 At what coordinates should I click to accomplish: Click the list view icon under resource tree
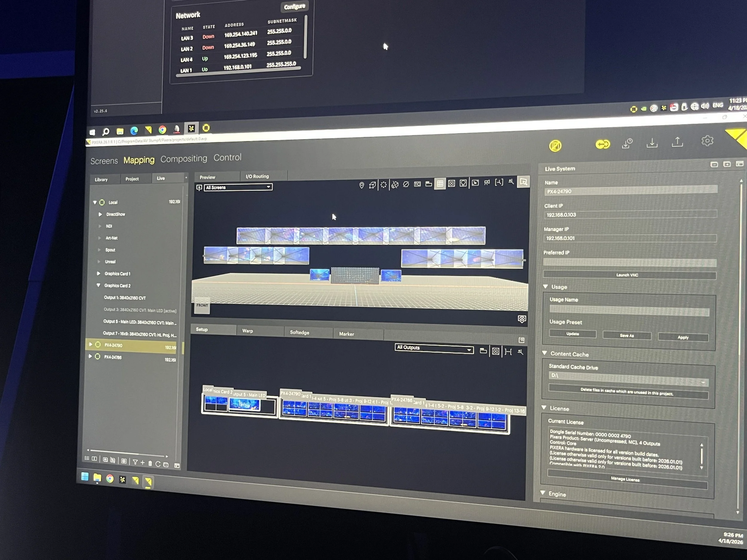[87, 458]
